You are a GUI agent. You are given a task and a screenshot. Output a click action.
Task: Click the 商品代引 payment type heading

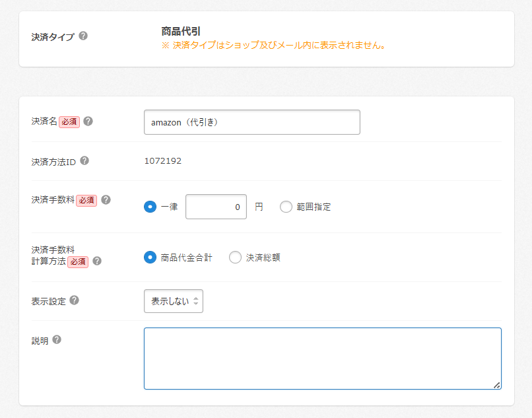(x=181, y=31)
